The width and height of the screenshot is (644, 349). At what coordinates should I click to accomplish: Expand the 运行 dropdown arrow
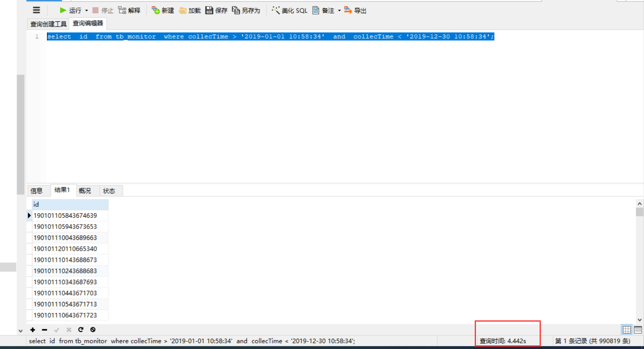(87, 10)
